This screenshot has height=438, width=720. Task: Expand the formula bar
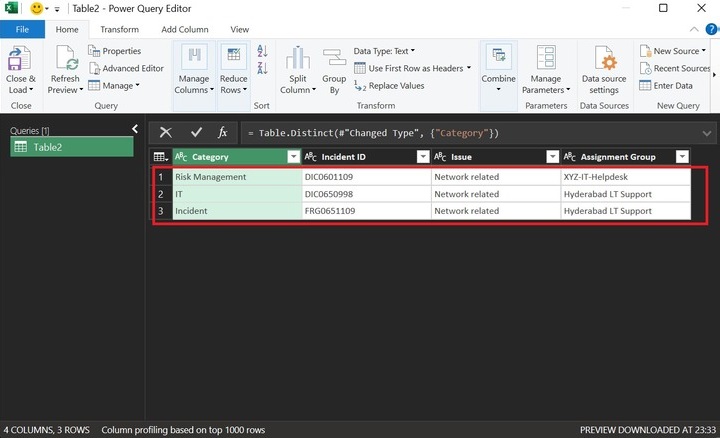(x=707, y=134)
